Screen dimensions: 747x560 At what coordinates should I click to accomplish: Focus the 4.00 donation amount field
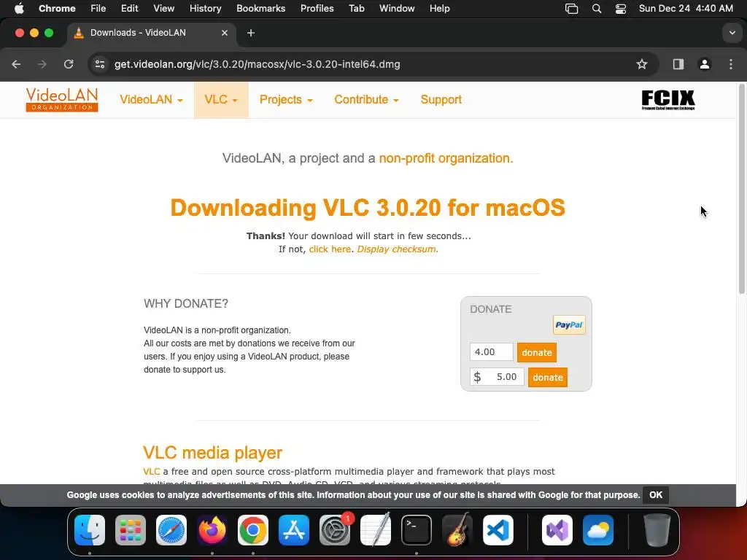tap(492, 352)
